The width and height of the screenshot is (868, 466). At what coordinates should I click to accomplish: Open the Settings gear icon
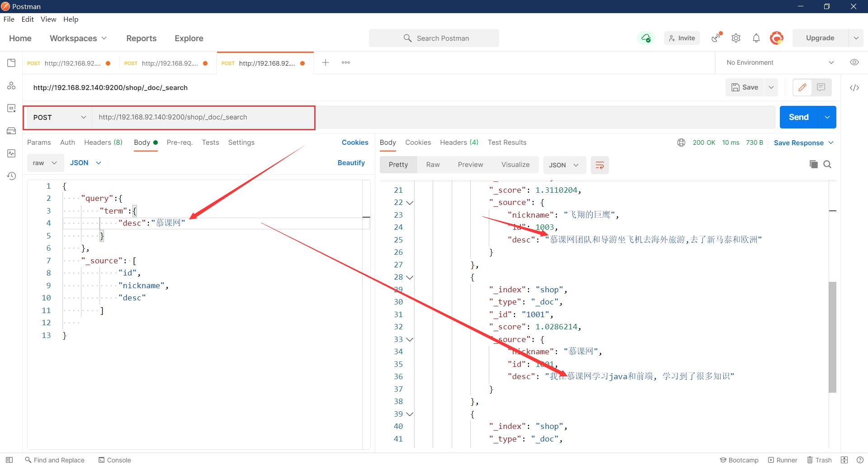pyautogui.click(x=736, y=38)
